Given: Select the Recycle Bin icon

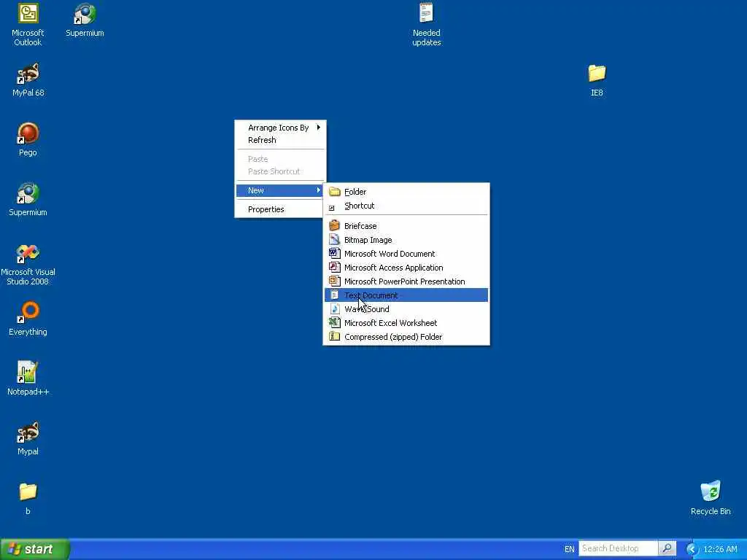Looking at the screenshot, I should coord(711,499).
